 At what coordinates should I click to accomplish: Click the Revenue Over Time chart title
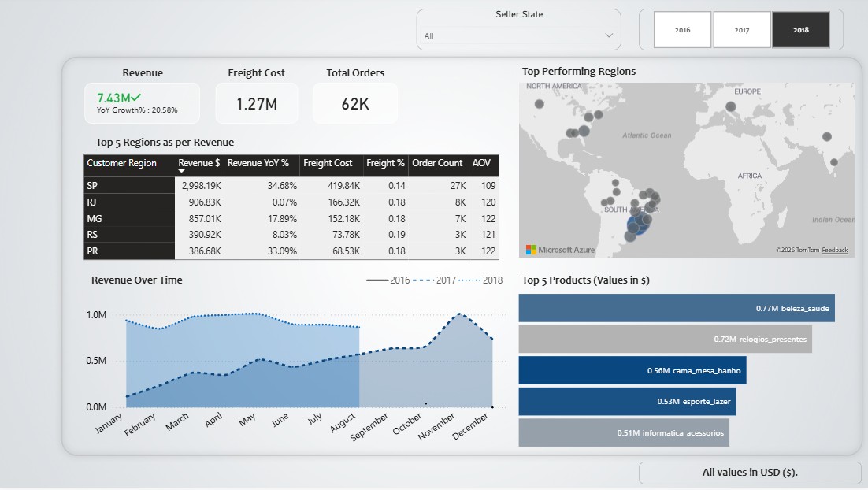click(137, 280)
